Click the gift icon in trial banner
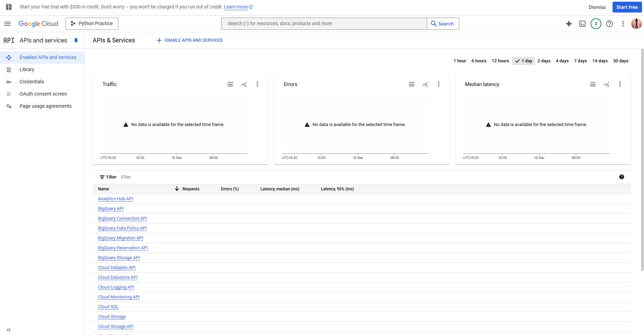The image size is (644, 335). click(9, 7)
